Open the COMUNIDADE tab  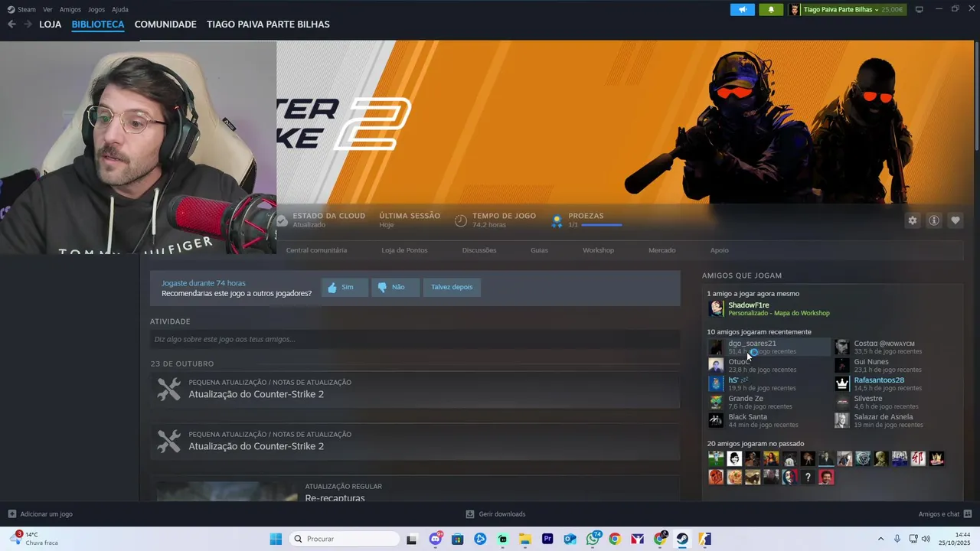165,24
